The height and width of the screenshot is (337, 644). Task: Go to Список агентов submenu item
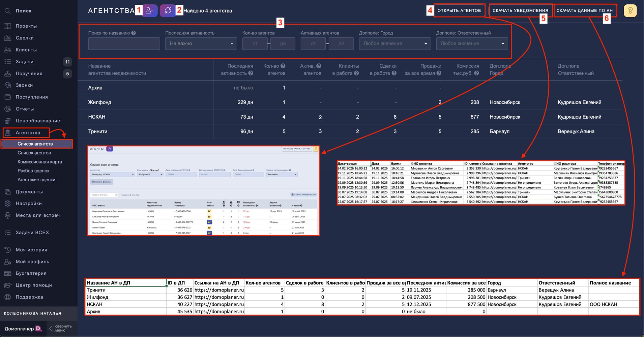click(x=34, y=153)
